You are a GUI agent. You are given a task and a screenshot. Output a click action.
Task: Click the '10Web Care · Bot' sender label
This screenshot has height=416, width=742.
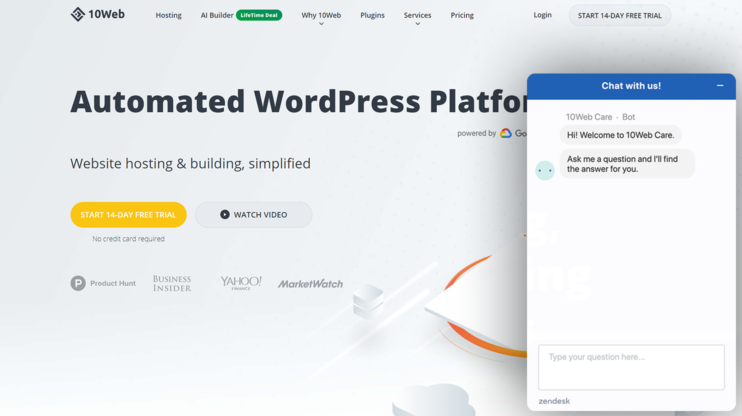[600, 117]
